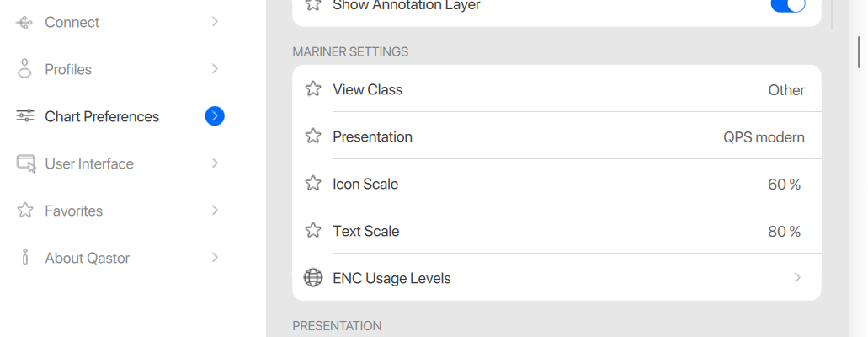Toggle Show Annotation Layer switch

point(787,5)
